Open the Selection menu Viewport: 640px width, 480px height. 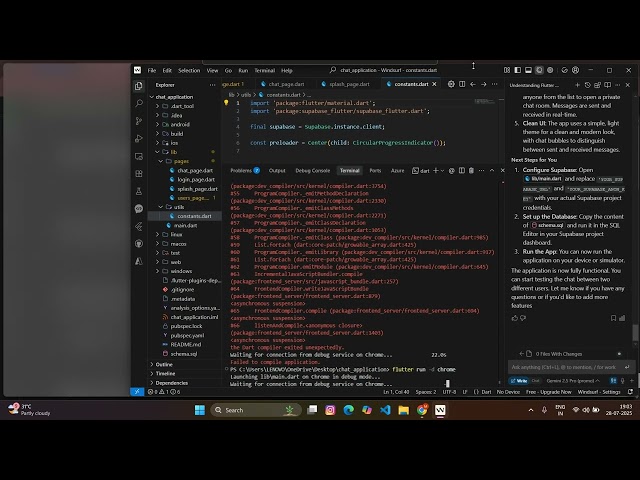(189, 70)
